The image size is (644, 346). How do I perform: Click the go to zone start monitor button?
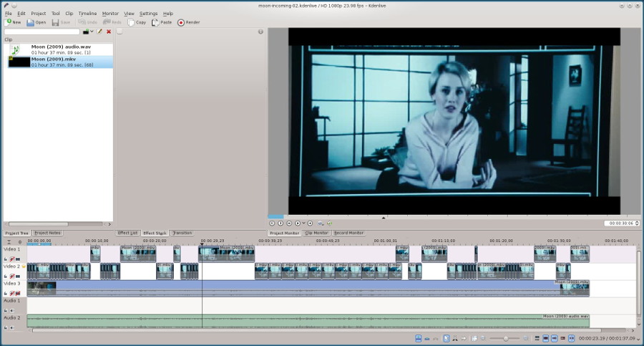pos(272,224)
